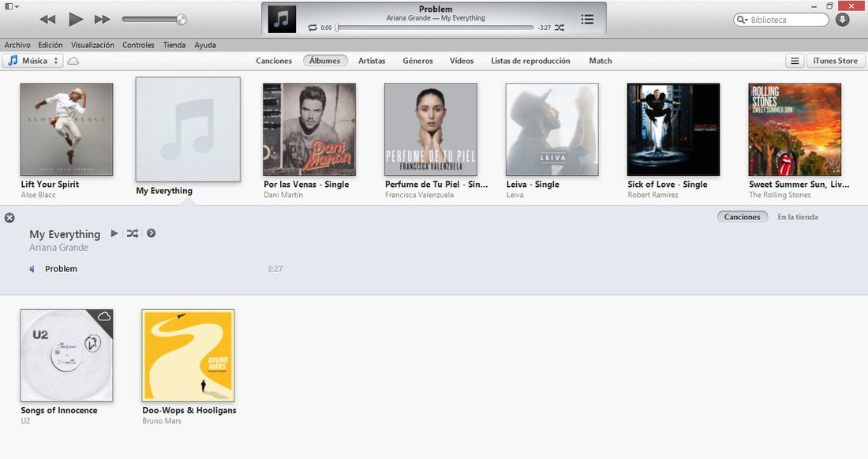
Task: Click the Francisca Valenzuela artist name
Action: coord(419,195)
